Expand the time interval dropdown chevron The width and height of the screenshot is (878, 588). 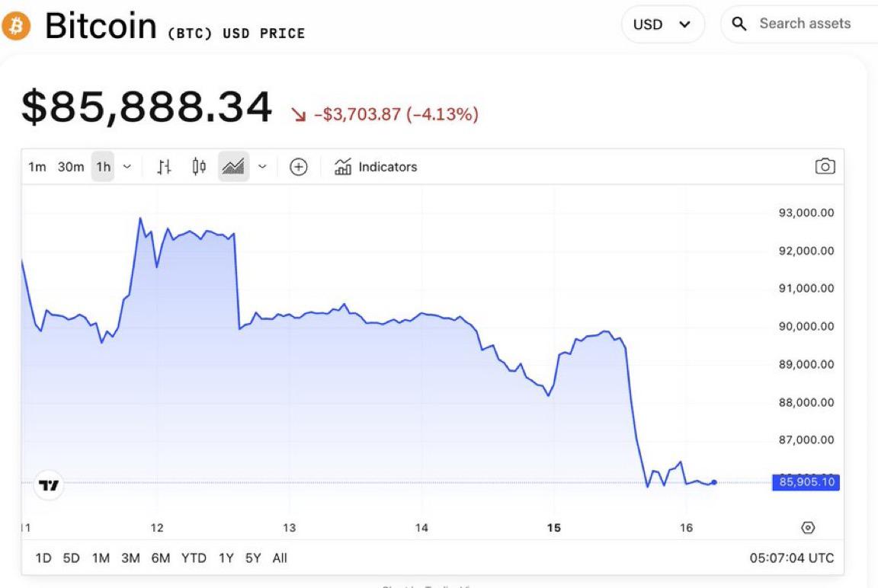pyautogui.click(x=127, y=167)
